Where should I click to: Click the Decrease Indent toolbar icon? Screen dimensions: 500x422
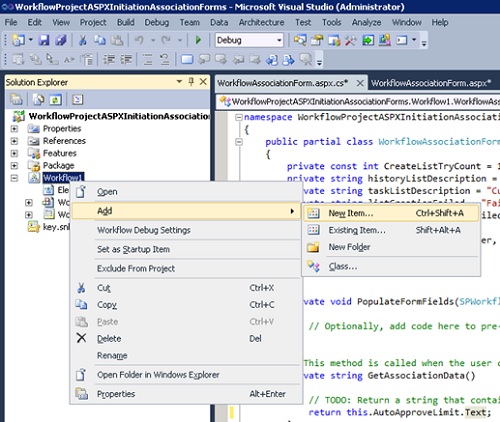(109, 60)
